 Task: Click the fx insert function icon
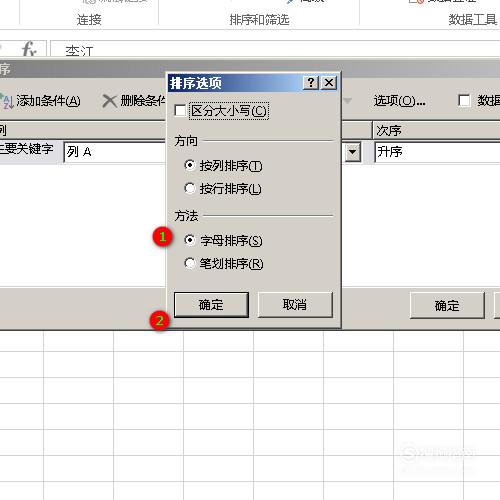29,49
